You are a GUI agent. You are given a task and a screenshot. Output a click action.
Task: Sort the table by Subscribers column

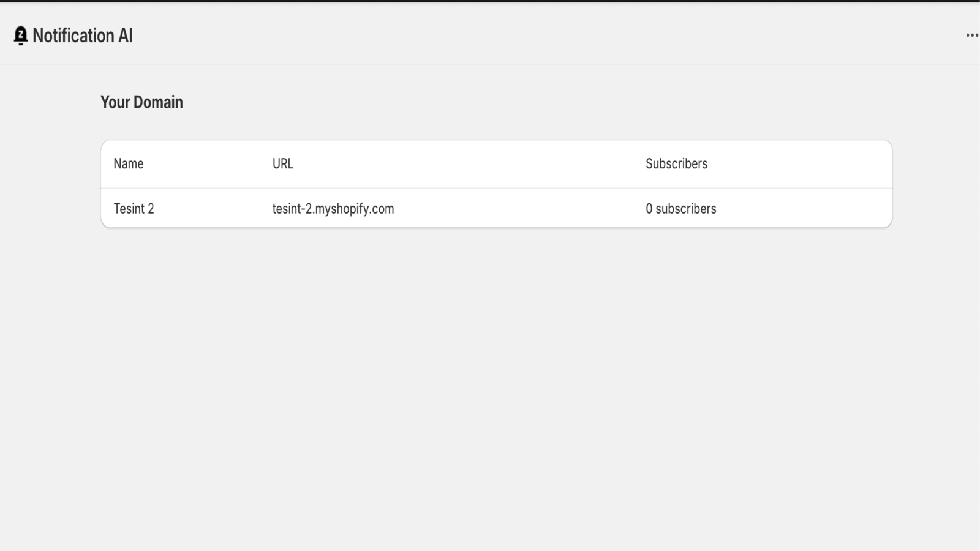(676, 163)
